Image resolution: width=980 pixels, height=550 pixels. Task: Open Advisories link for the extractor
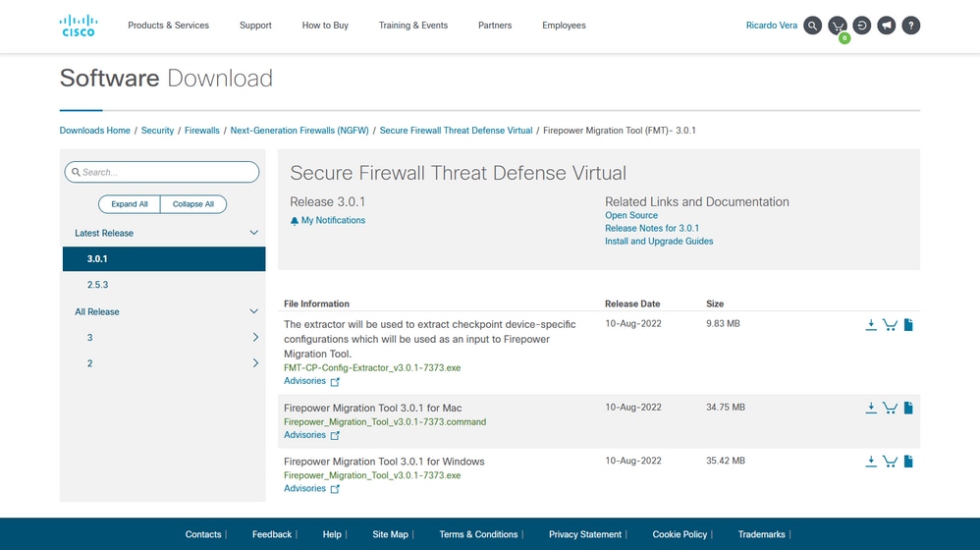click(305, 381)
